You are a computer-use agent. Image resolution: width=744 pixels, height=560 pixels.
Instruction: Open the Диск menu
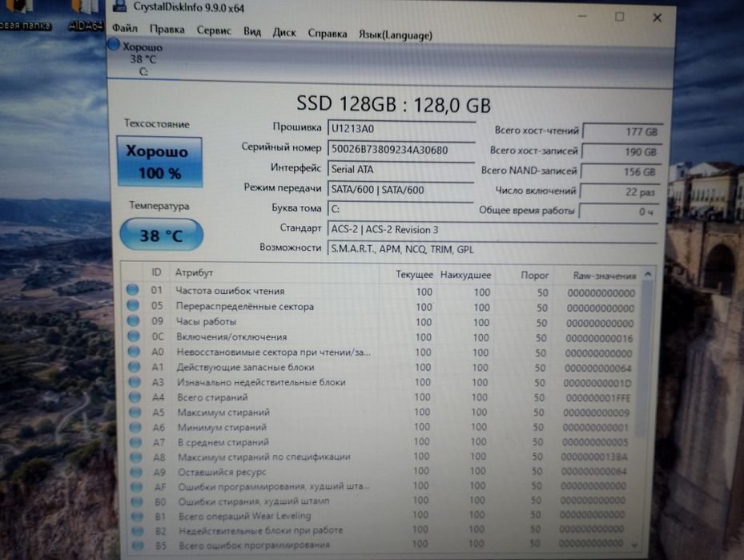click(x=284, y=33)
